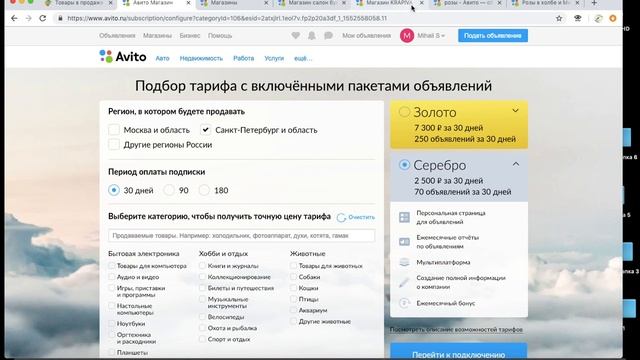Click the Ежемесячные отчёты feature icon
Image resolution: width=640 pixels, height=360 pixels.
(x=404, y=242)
